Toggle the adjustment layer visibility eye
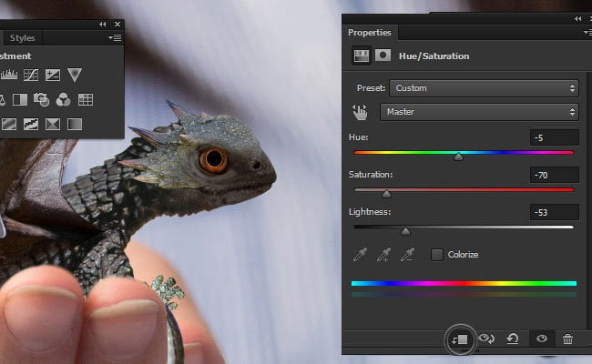The height and width of the screenshot is (364, 592). (541, 339)
